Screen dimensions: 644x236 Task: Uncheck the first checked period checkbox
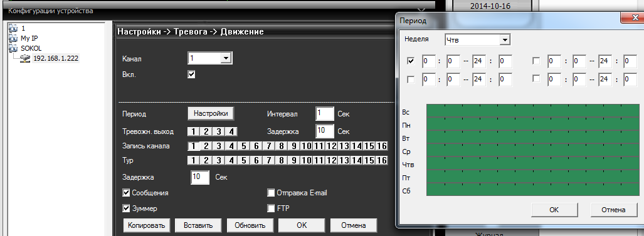point(411,61)
